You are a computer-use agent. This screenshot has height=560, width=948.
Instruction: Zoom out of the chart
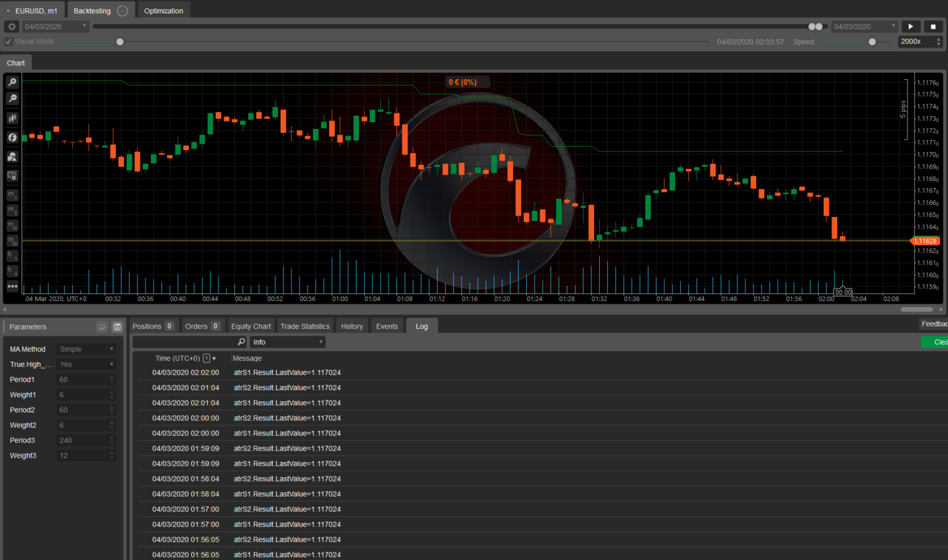12,99
